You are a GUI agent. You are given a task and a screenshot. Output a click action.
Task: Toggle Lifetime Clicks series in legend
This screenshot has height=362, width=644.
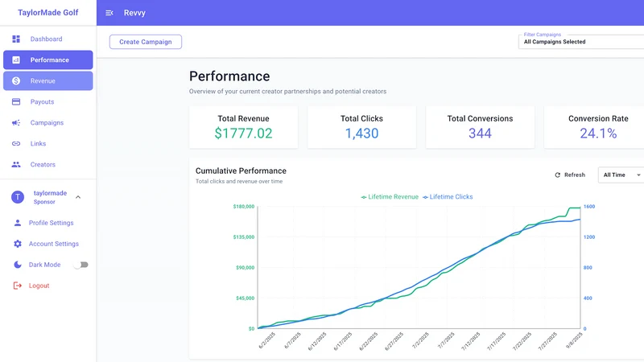(448, 197)
